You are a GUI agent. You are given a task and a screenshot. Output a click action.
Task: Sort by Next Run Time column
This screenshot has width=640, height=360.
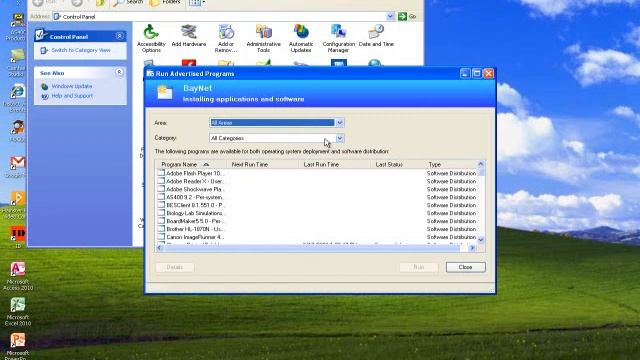click(262, 164)
